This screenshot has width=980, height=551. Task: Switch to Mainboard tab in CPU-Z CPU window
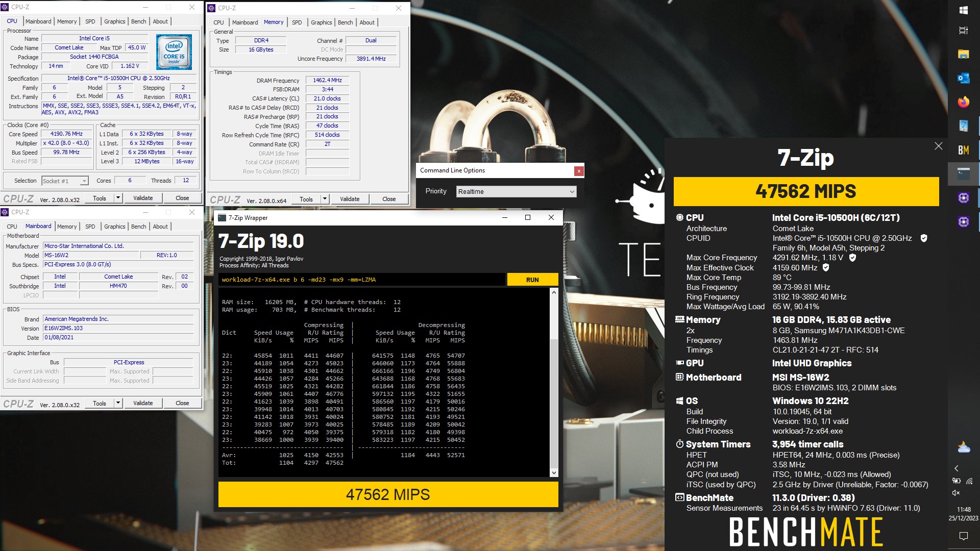[38, 21]
